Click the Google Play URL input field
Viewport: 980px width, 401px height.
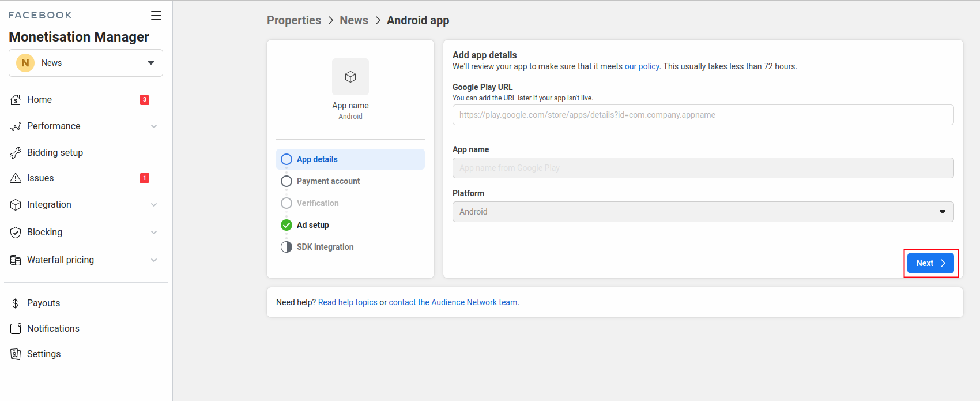[703, 115]
